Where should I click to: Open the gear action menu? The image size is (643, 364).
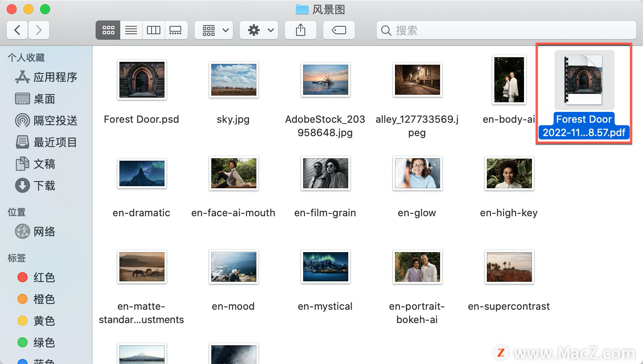point(259,30)
